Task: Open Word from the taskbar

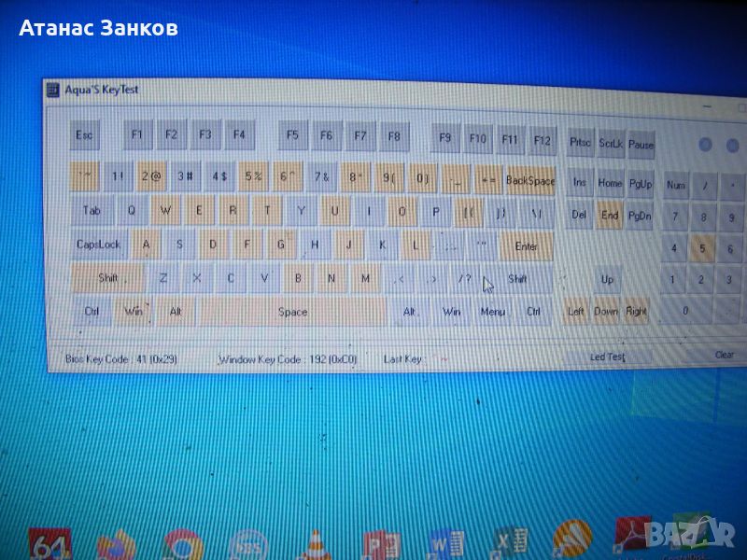Action: (447, 544)
